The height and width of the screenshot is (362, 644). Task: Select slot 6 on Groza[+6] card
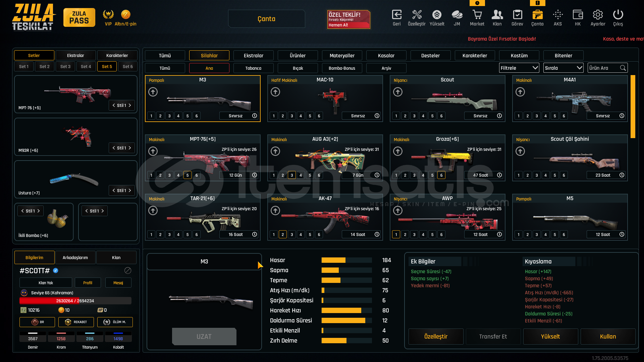point(441,175)
